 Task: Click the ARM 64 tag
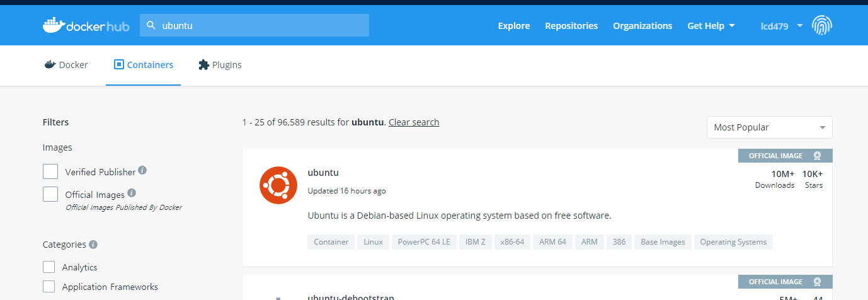(552, 242)
